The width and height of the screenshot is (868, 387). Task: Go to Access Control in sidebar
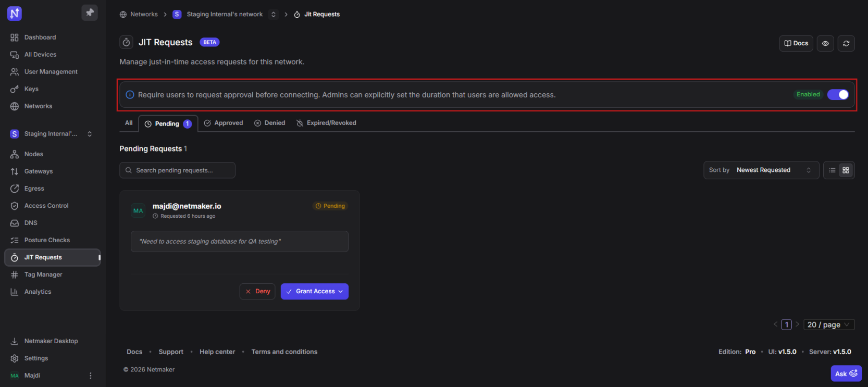[46, 206]
